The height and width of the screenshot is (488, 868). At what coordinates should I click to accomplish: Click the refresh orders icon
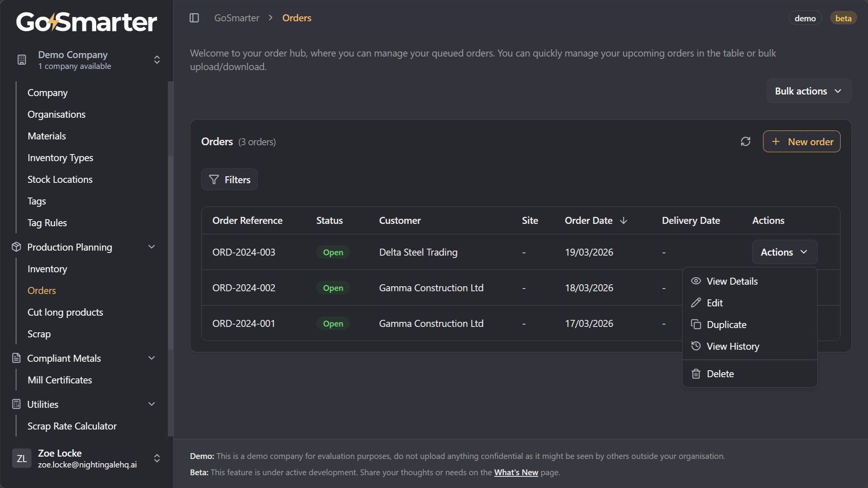746,141
